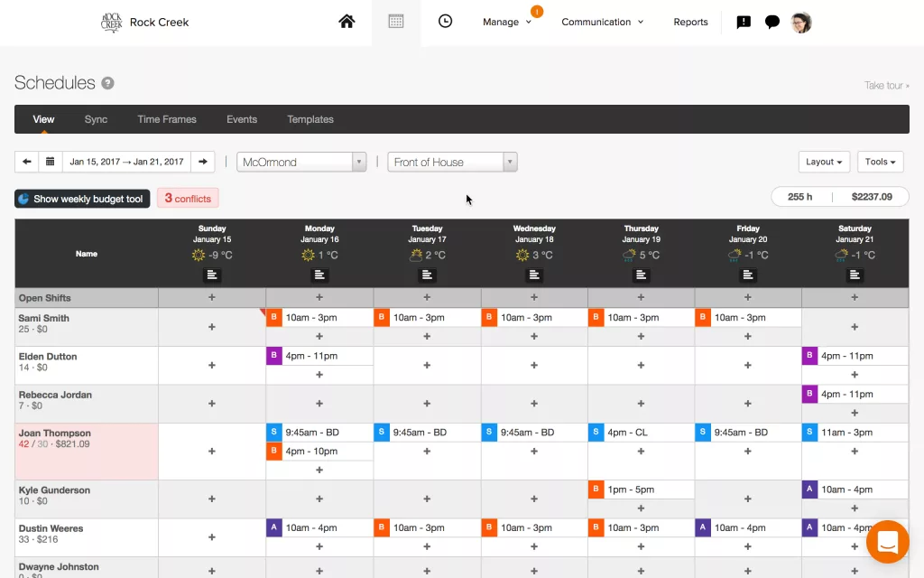
Task: Select Elden Dutton's purple Monday shift badge
Action: point(274,356)
